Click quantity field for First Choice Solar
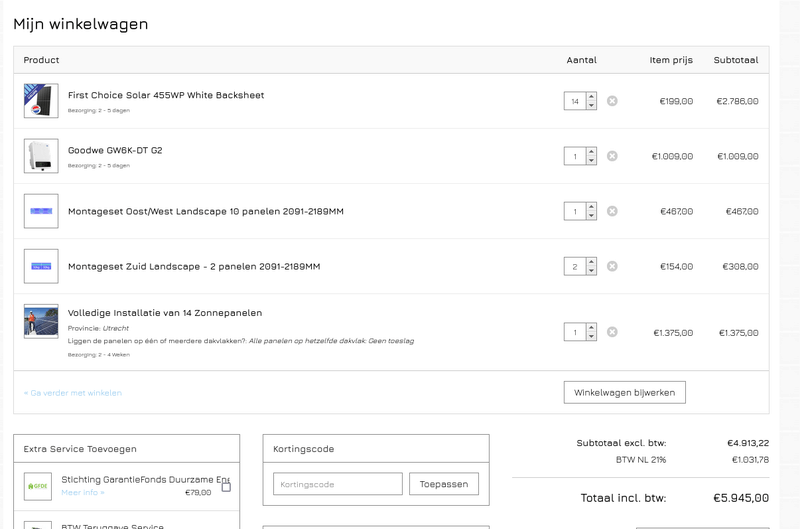 pyautogui.click(x=575, y=101)
